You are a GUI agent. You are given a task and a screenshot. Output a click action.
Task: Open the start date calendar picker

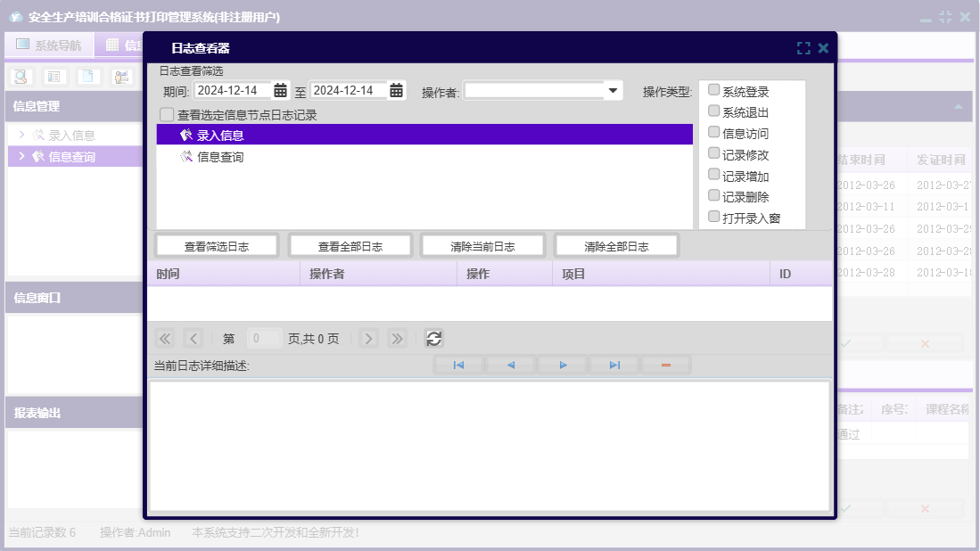(280, 91)
